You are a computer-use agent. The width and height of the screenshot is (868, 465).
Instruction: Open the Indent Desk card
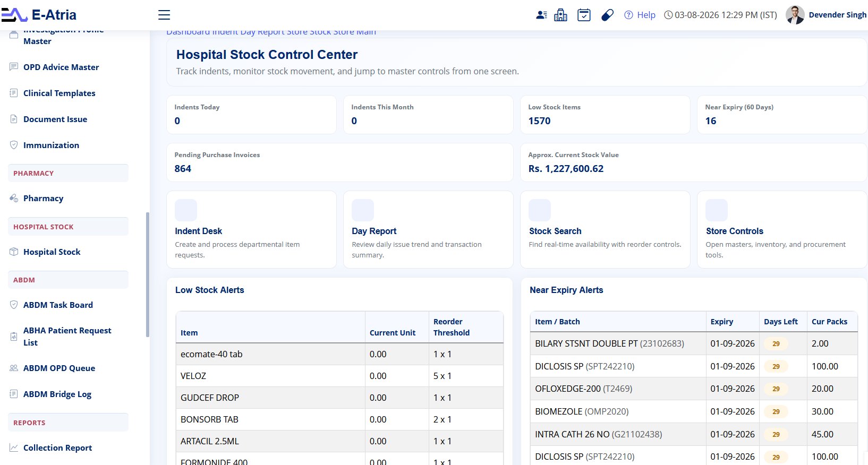click(251, 229)
